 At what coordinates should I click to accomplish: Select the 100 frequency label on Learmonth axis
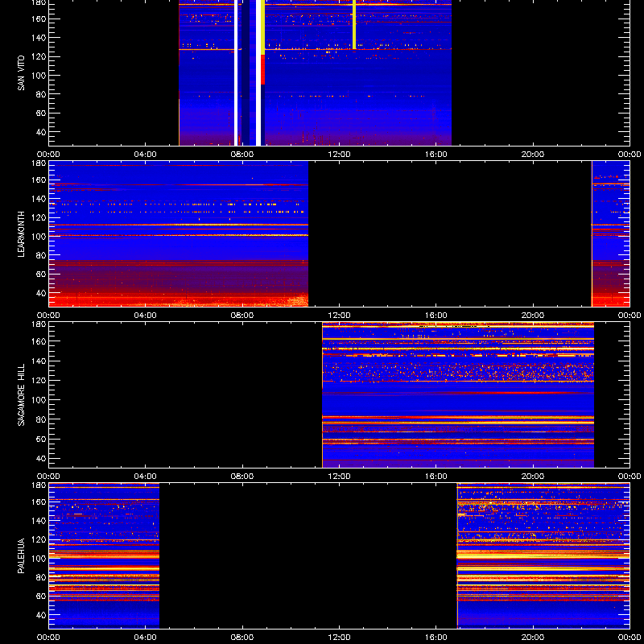[39, 237]
